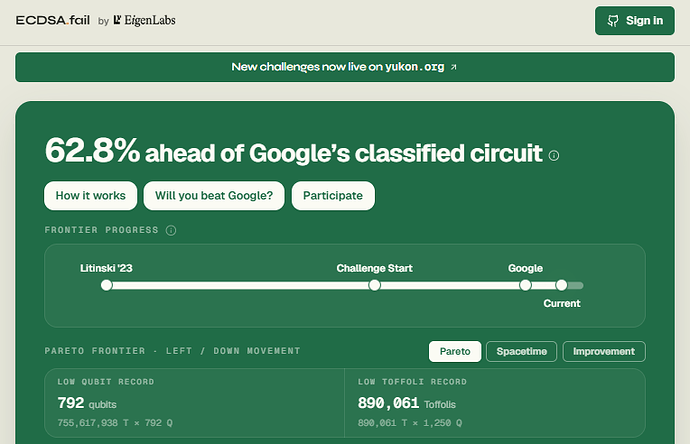Click the Low Toffoli Record label
Screen dimensions: 690x444
point(412,382)
